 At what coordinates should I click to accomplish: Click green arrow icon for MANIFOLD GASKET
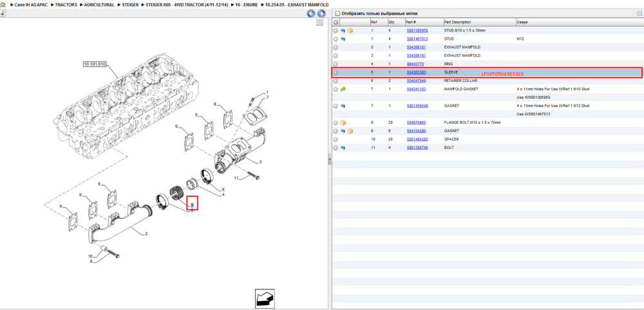point(343,89)
